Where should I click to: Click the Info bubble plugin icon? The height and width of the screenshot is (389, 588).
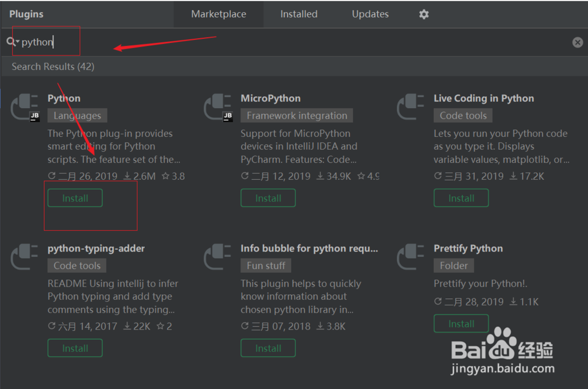(218, 257)
